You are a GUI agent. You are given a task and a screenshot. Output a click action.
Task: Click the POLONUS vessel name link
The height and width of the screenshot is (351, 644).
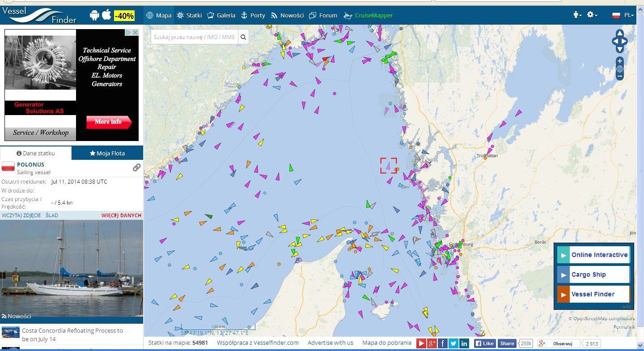tap(30, 165)
